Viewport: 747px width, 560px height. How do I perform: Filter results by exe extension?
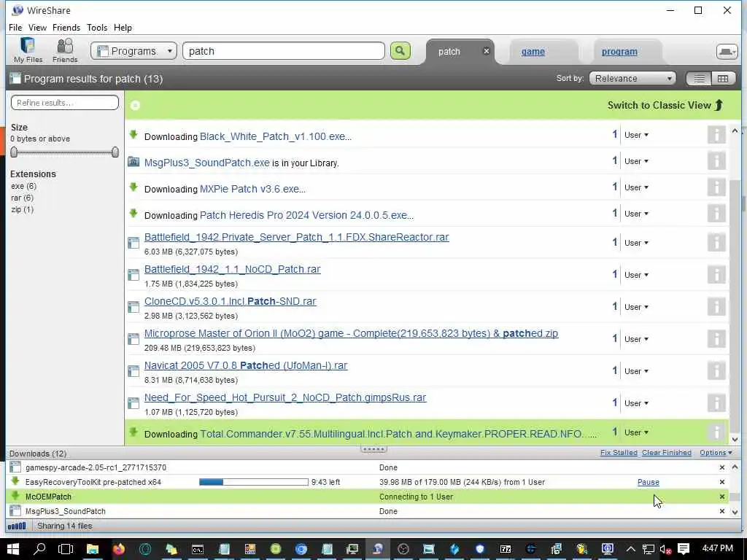(24, 186)
